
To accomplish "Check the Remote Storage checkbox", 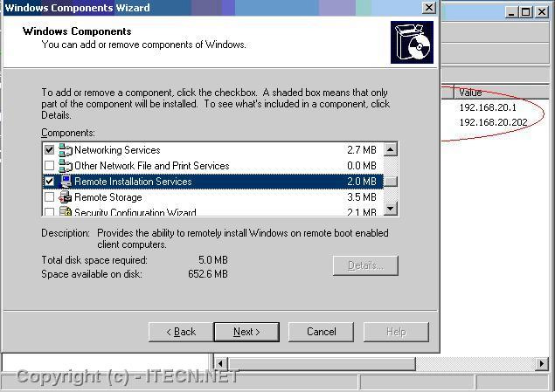I will click(50, 197).
